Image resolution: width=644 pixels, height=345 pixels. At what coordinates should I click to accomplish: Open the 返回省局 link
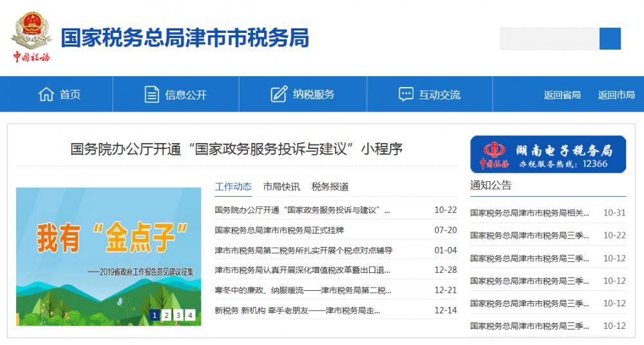click(x=562, y=95)
